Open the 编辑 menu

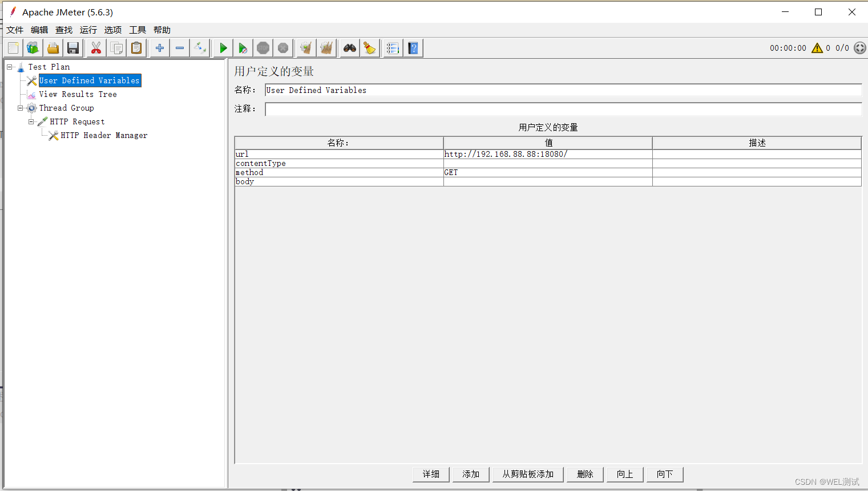tap(39, 30)
